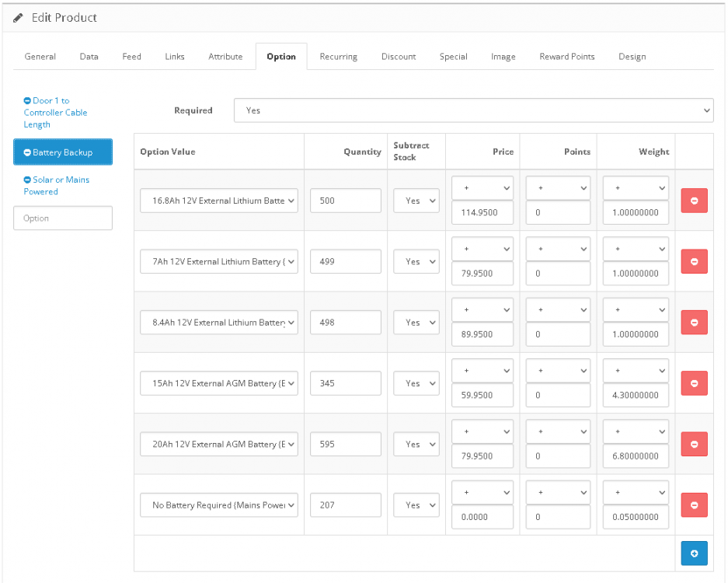Remove the 20Ah AGM Battery option row
The height and width of the screenshot is (583, 728).
[694, 444]
